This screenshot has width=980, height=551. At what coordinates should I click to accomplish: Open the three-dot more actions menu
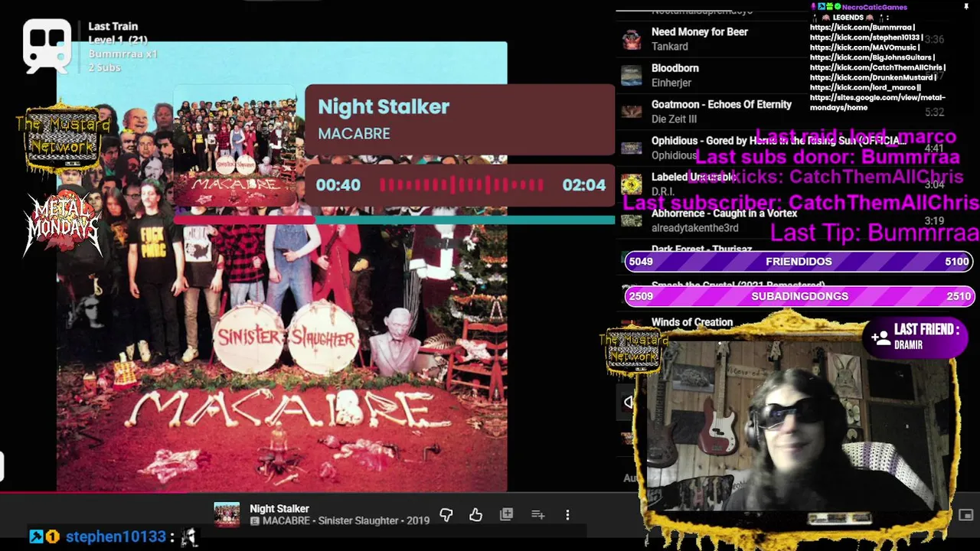click(x=567, y=515)
